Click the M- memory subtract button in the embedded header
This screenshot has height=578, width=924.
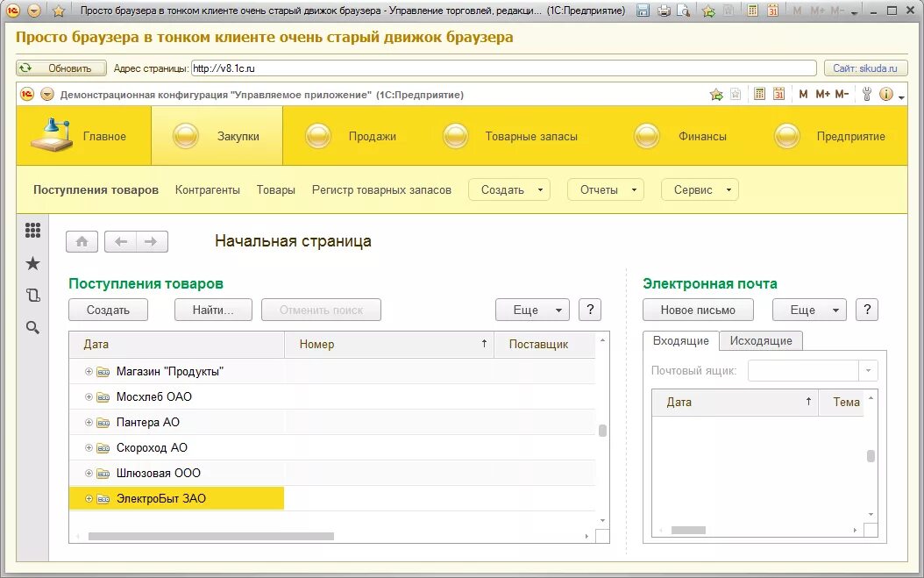842,95
